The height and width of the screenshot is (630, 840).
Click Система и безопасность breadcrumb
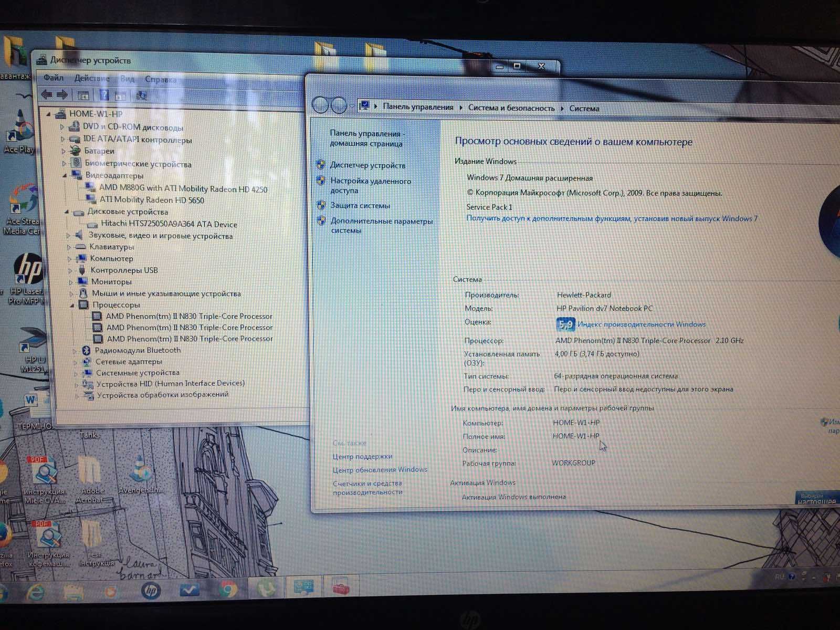click(x=511, y=108)
